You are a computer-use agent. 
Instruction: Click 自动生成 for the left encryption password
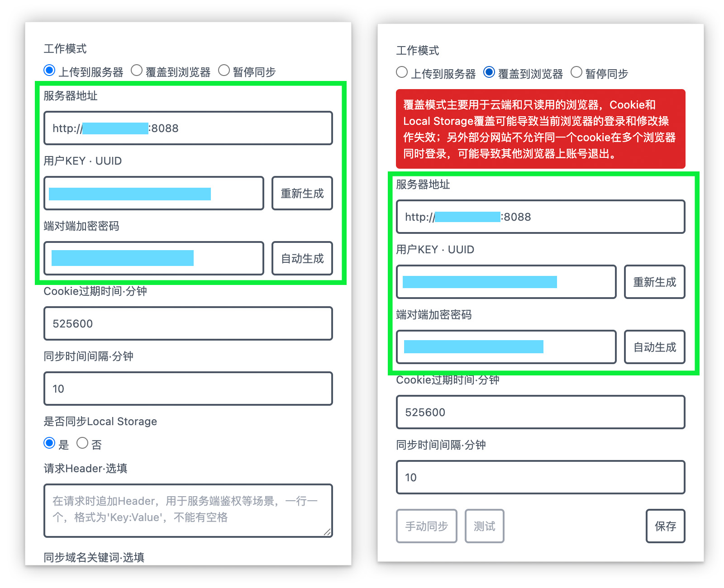click(302, 258)
